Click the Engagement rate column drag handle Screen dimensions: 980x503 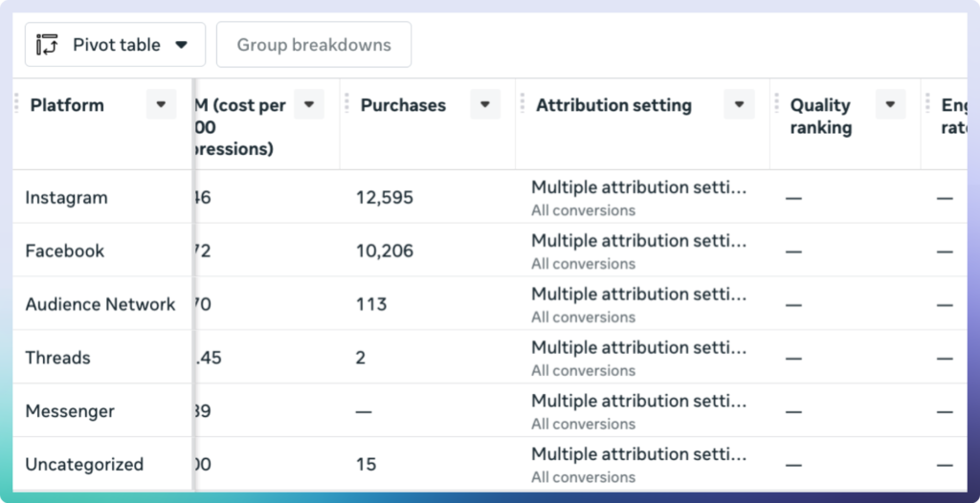point(928,104)
